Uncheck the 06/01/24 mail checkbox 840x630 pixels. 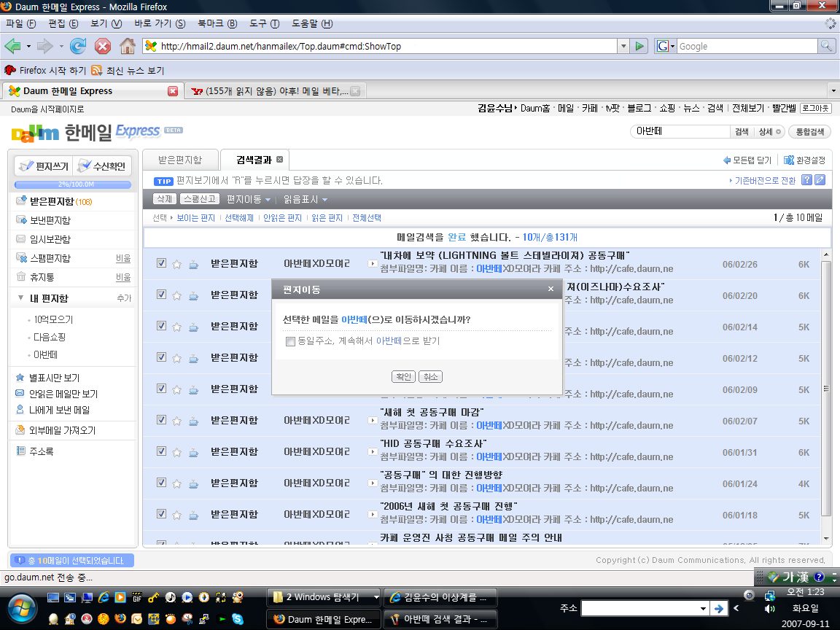(161, 482)
